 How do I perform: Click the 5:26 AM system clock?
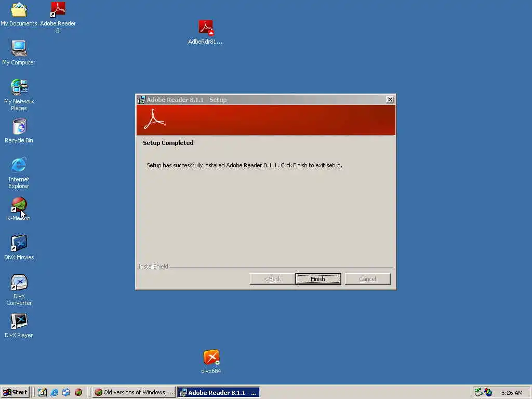click(512, 393)
